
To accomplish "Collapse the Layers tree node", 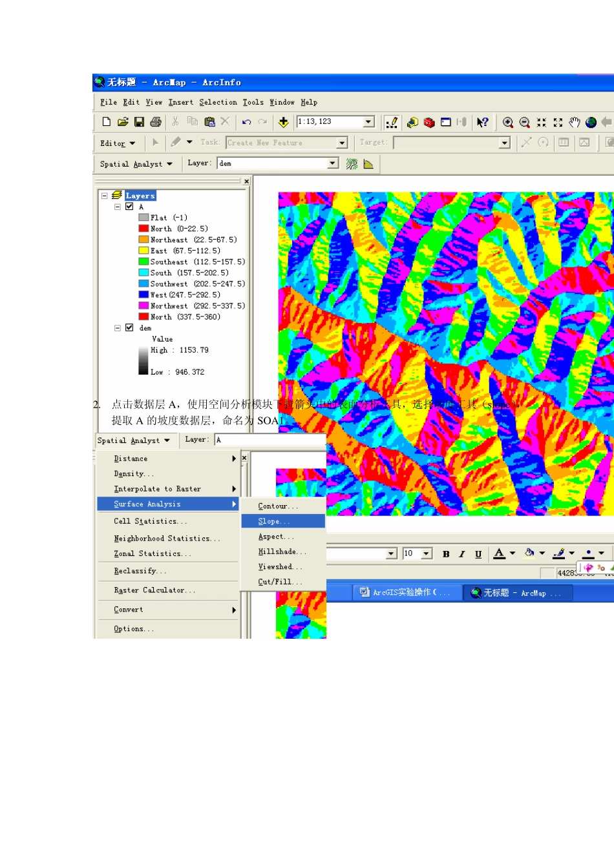I will tap(104, 196).
